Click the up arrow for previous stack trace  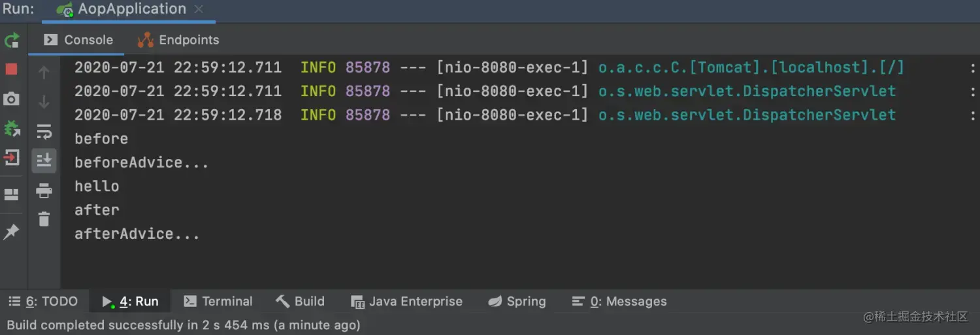pyautogui.click(x=44, y=72)
